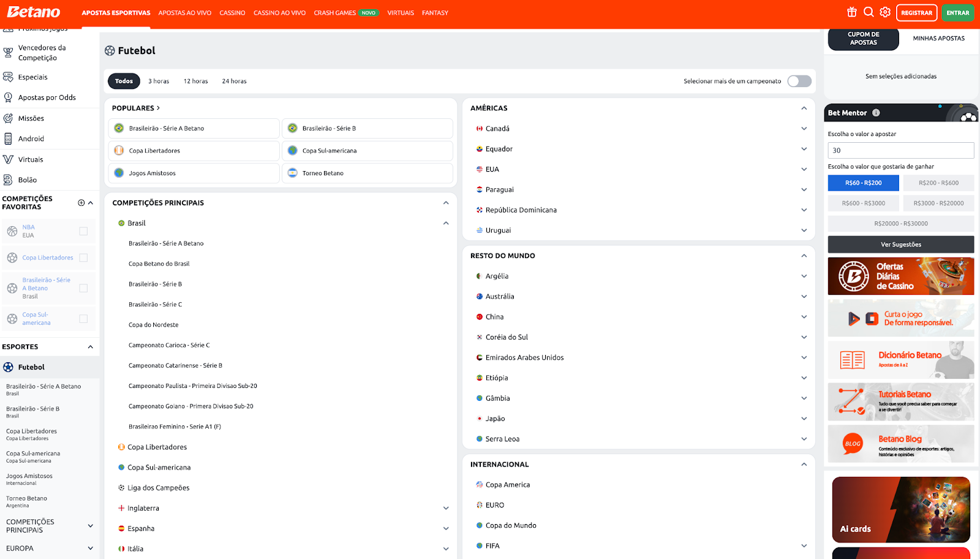Open the Copa do Mundo link
The width and height of the screenshot is (980, 559).
click(511, 526)
